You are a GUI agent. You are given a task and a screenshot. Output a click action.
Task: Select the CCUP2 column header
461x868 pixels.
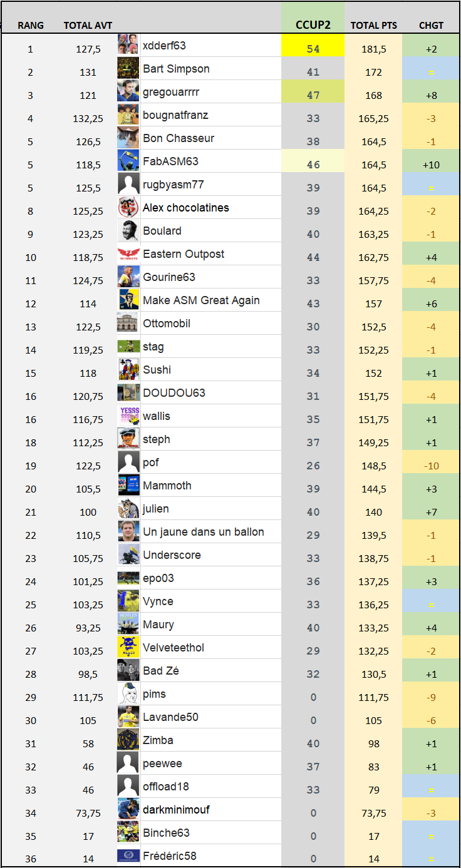click(313, 26)
